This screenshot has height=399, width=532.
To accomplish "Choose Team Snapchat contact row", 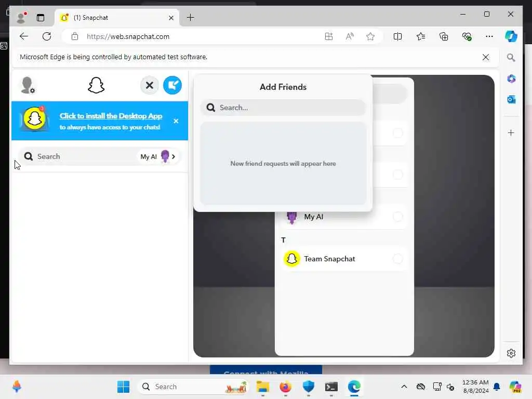I will click(x=344, y=259).
